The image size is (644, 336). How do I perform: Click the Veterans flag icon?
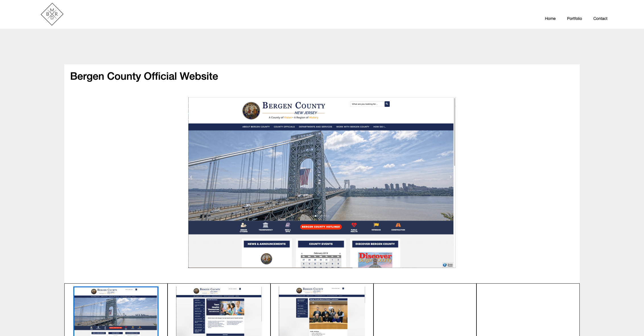click(x=376, y=225)
